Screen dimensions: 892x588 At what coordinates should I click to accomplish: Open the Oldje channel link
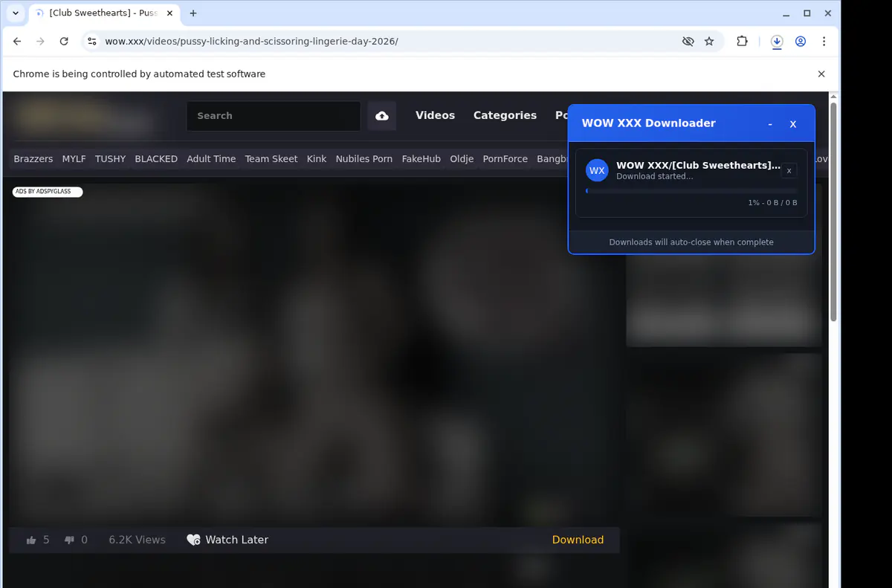point(462,159)
